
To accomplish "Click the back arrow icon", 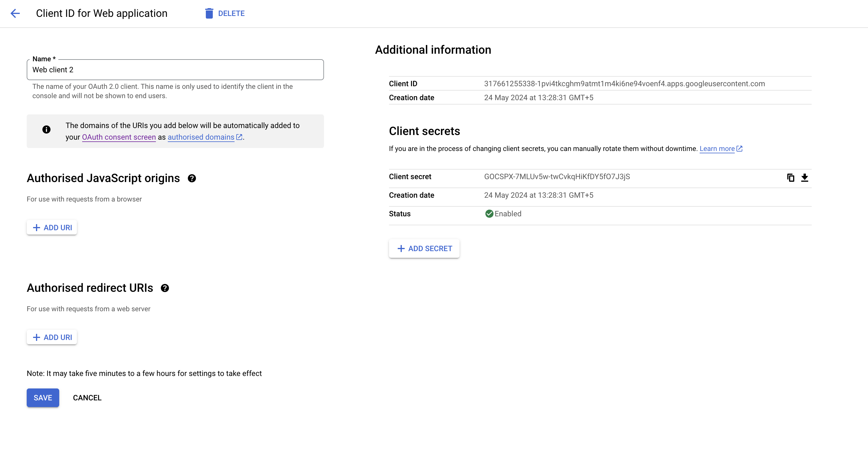I will 15,13.
